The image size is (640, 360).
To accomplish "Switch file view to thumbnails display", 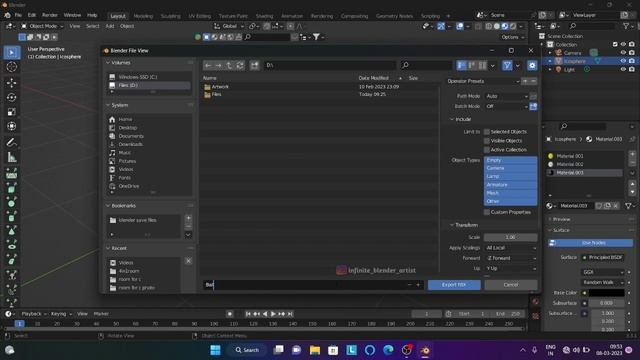I will point(482,65).
